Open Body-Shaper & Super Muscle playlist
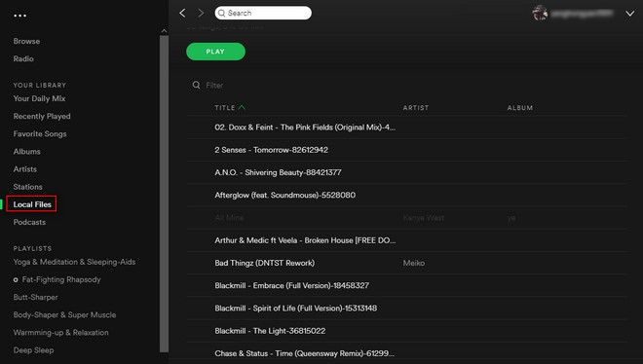The height and width of the screenshot is (364, 643). pos(65,315)
